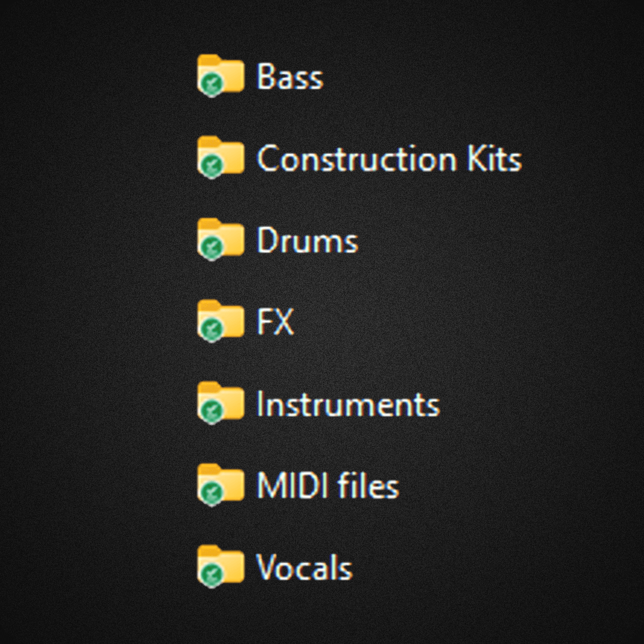Select the Drums folder icon
Image resolution: width=644 pixels, height=644 pixels.
point(221,239)
